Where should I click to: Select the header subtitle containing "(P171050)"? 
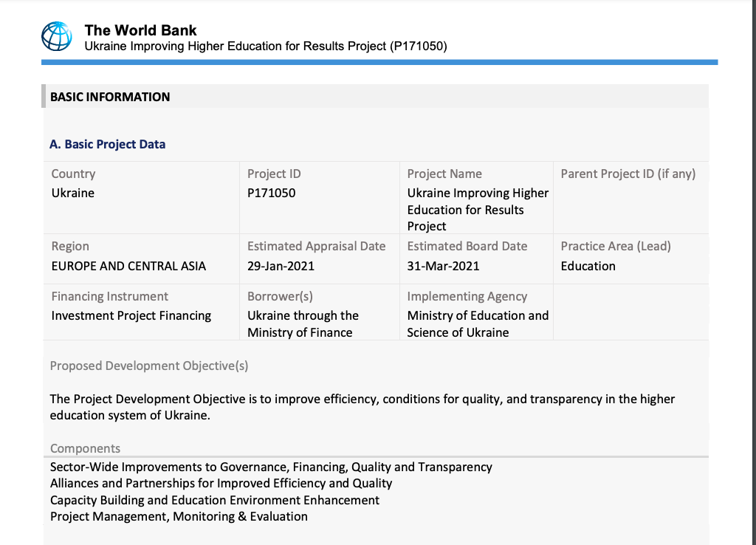point(266,47)
